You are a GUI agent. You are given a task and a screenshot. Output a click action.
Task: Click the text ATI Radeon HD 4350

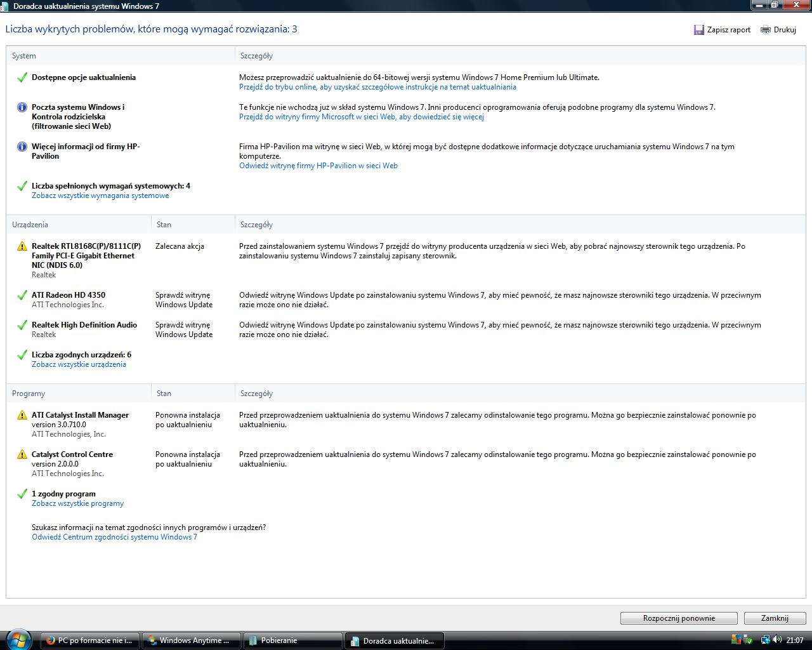tap(69, 295)
